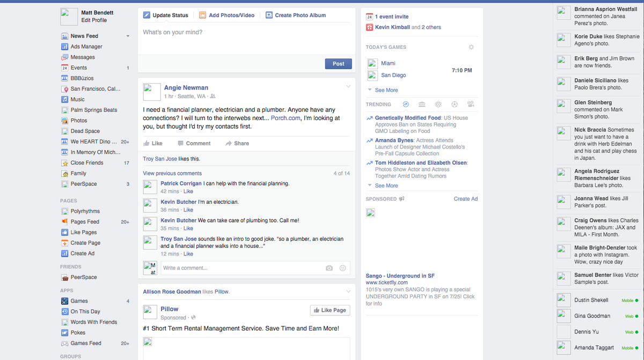Open Pages Feed in sidebar
This screenshot has width=644, height=360.
coord(85,222)
